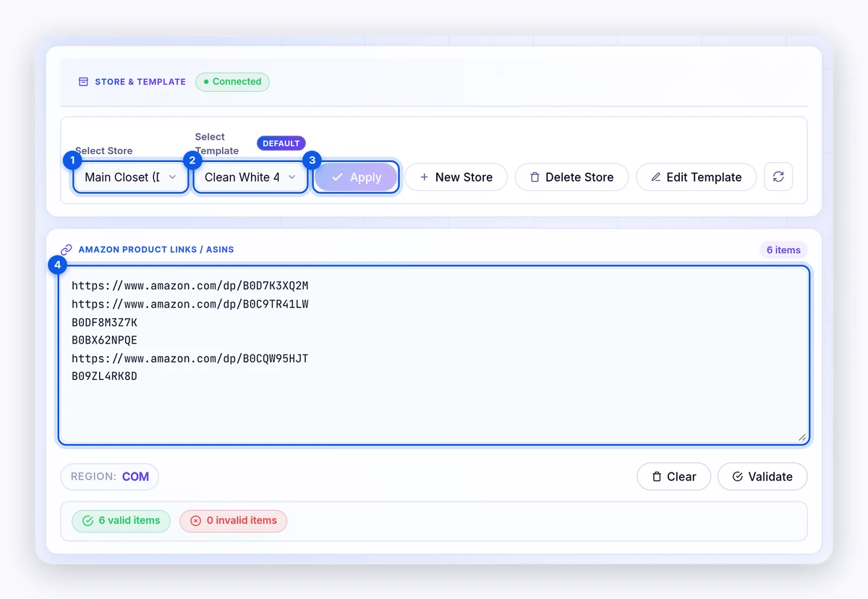Open the Select Store dropdown
Image resolution: width=868 pixels, height=599 pixels.
point(131,177)
